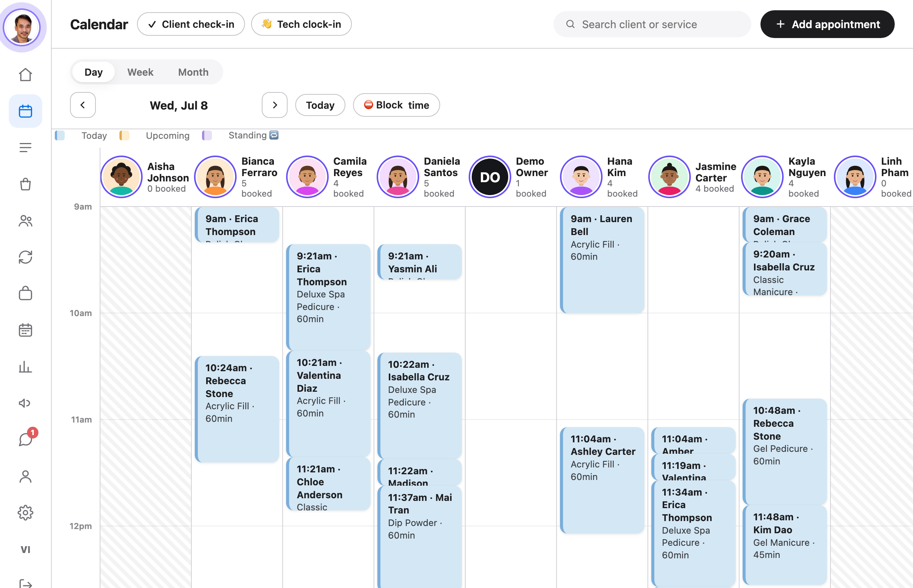Select Camila Reyes's avatar
Image resolution: width=913 pixels, height=588 pixels.
307,177
